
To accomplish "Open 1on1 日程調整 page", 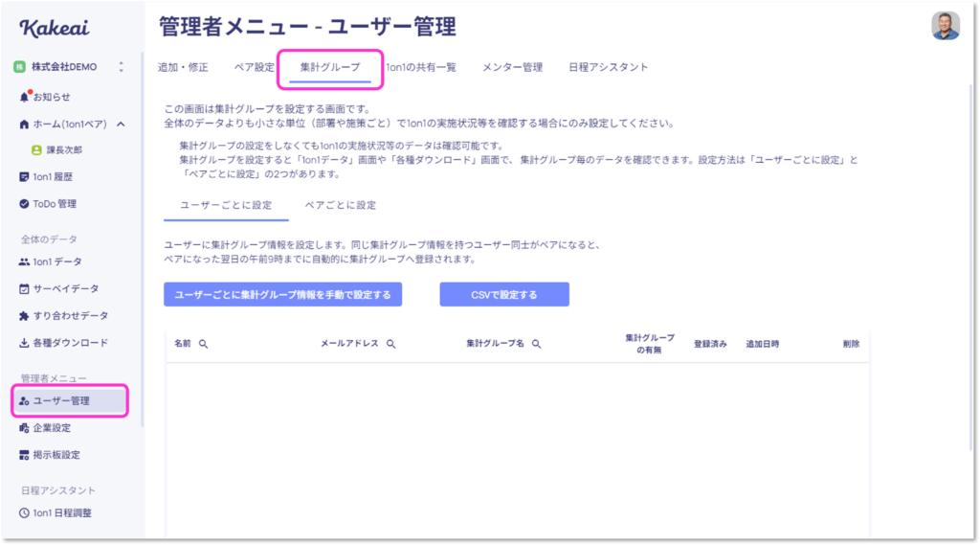I will click(x=62, y=513).
